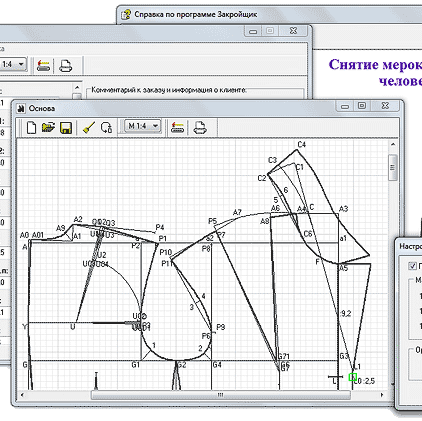Click the scroll-up arrow of the drawing area

(393, 145)
